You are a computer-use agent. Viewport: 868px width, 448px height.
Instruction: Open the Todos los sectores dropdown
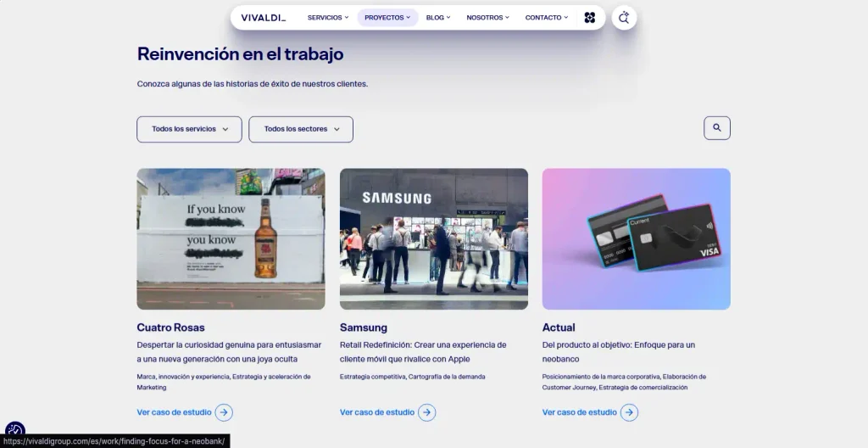click(301, 129)
